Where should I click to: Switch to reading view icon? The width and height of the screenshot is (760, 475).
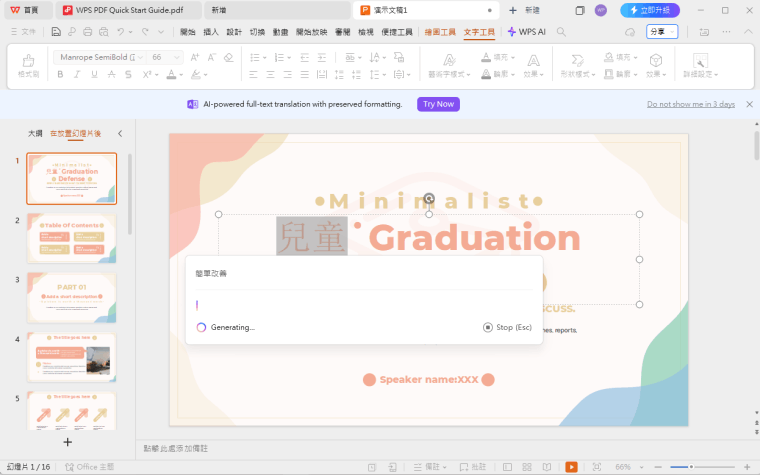click(547, 467)
